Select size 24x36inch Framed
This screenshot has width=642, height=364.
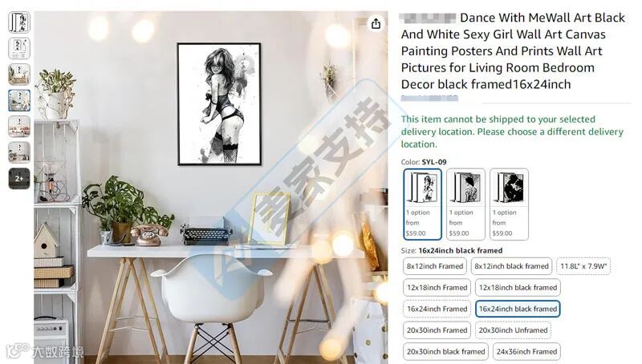coord(526,352)
